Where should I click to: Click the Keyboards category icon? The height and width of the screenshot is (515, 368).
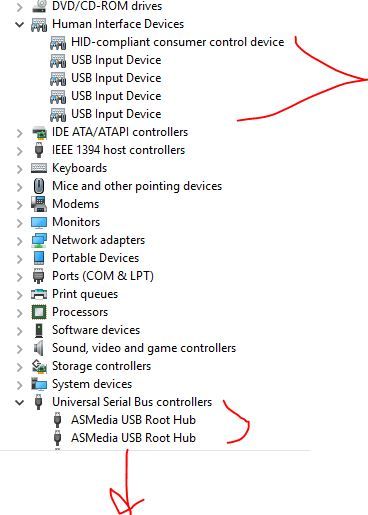point(39,168)
